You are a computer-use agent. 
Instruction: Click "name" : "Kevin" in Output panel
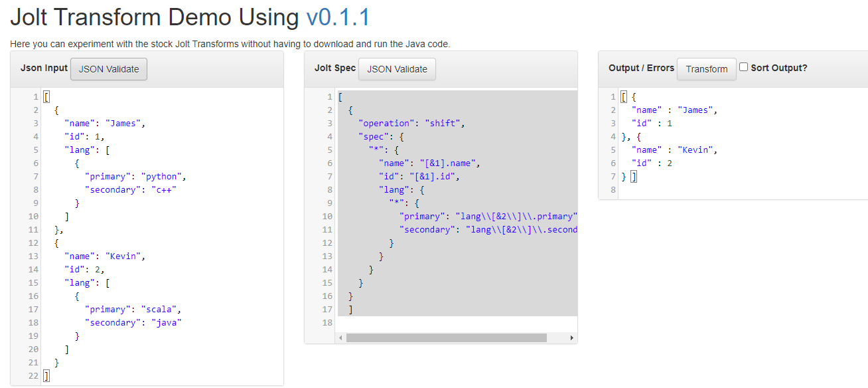tap(675, 150)
